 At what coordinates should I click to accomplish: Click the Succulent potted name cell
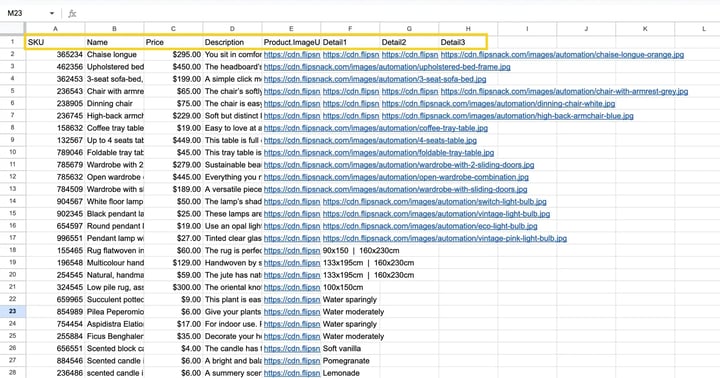pos(114,299)
